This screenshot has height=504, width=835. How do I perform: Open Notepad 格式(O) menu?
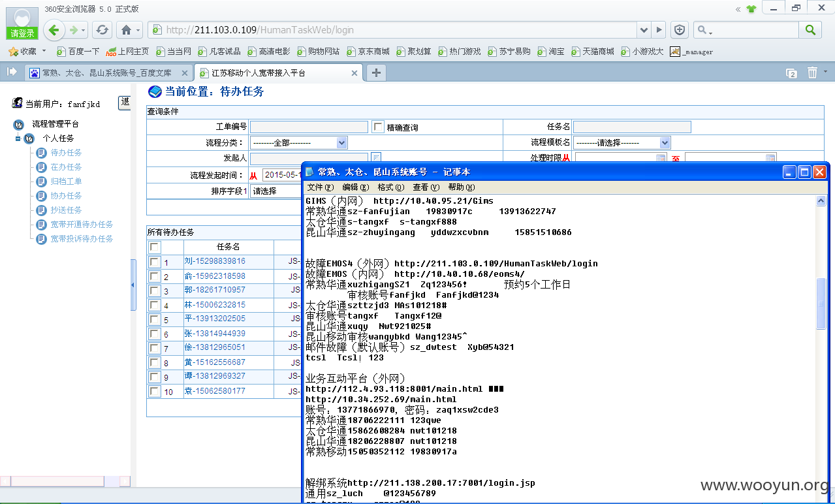[x=391, y=187]
